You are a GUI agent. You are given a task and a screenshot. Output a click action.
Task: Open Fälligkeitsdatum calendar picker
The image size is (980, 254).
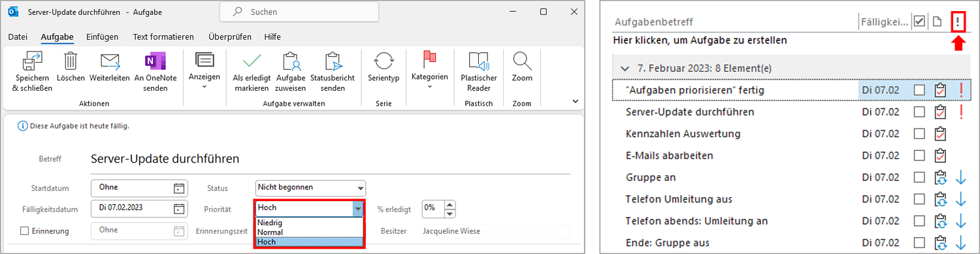pos(179,209)
